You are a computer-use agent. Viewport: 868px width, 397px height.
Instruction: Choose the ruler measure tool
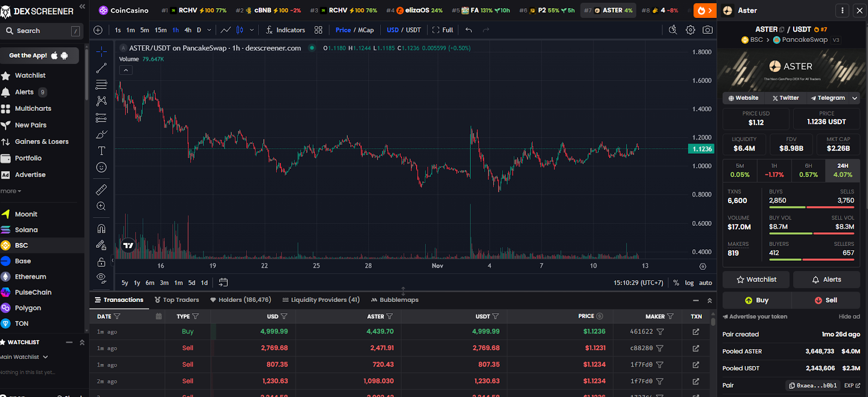pos(101,190)
